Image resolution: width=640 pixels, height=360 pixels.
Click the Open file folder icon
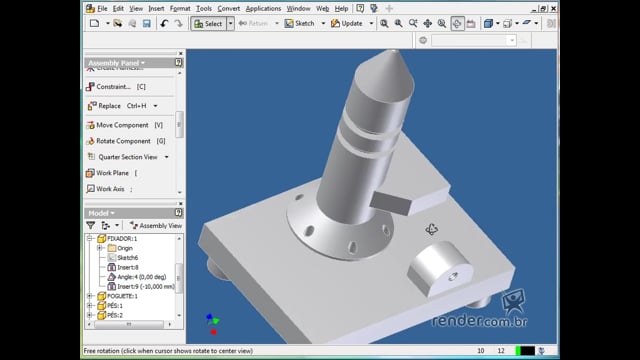pyautogui.click(x=118, y=23)
